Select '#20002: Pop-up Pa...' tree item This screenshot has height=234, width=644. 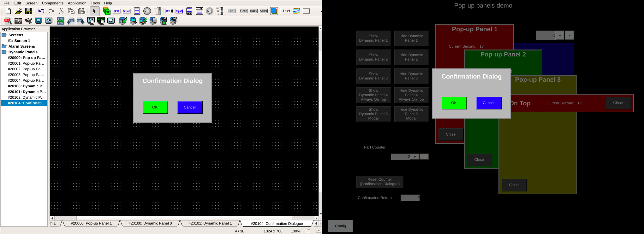coord(26,69)
